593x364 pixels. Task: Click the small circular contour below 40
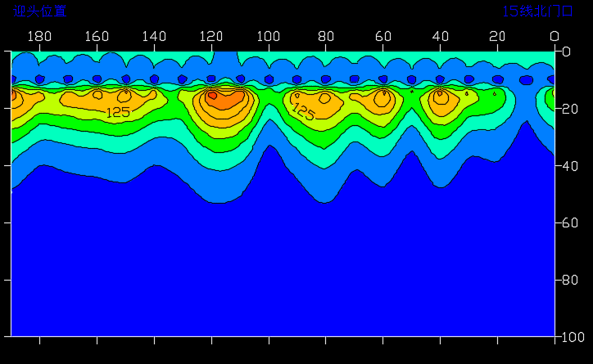coord(441,94)
